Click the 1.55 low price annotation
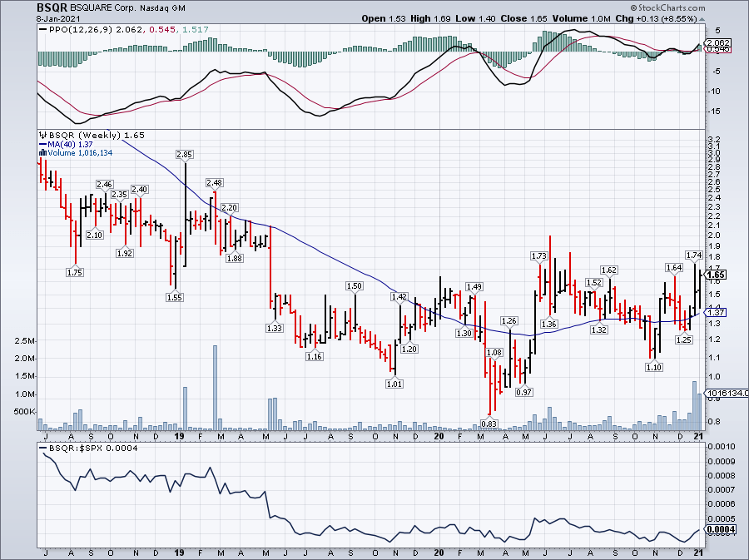 point(175,297)
